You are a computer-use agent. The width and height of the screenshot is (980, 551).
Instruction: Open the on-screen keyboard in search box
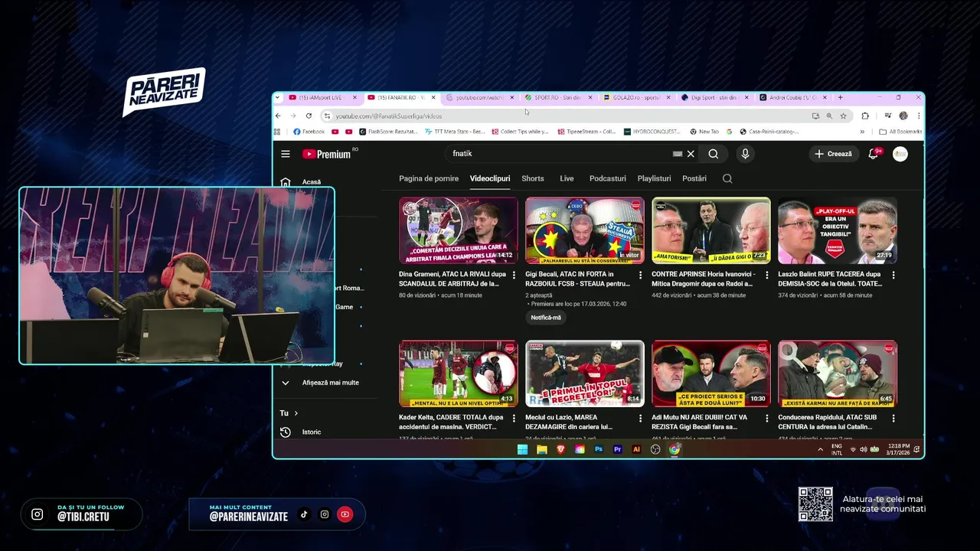tap(678, 154)
